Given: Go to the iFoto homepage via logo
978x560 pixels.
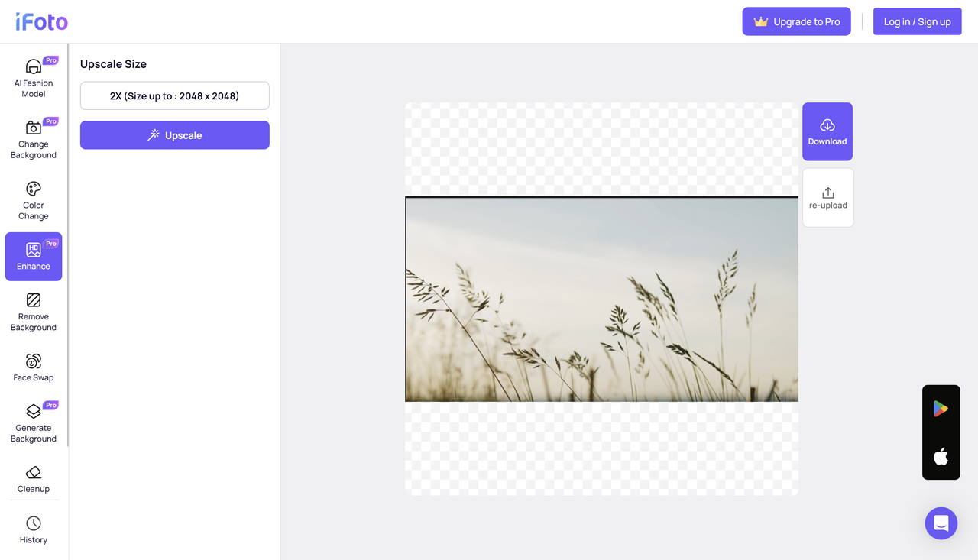Looking at the screenshot, I should click(x=40, y=21).
